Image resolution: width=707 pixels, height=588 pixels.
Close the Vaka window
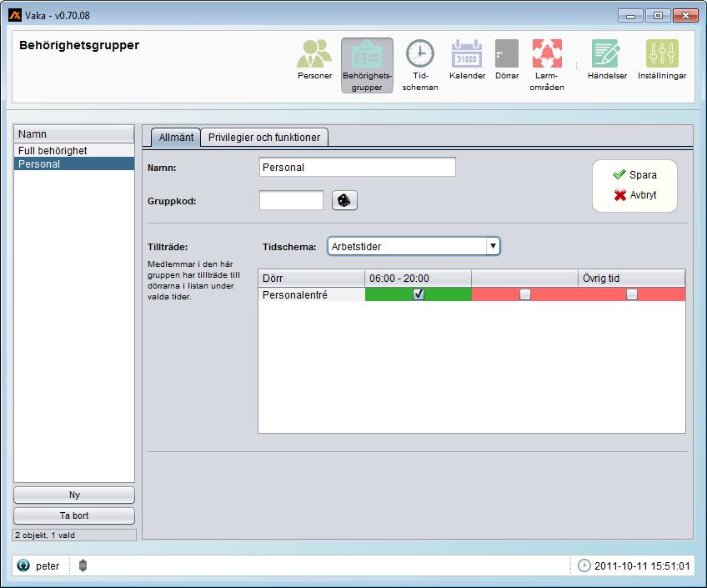pos(685,15)
